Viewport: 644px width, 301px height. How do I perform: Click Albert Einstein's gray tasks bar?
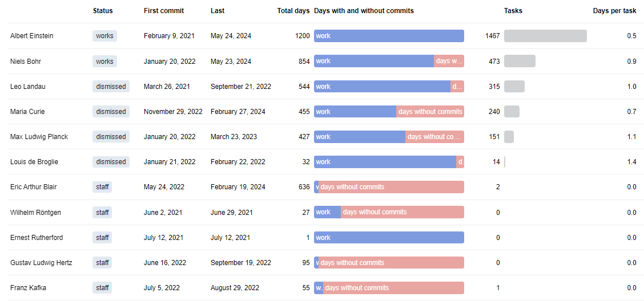coord(545,36)
